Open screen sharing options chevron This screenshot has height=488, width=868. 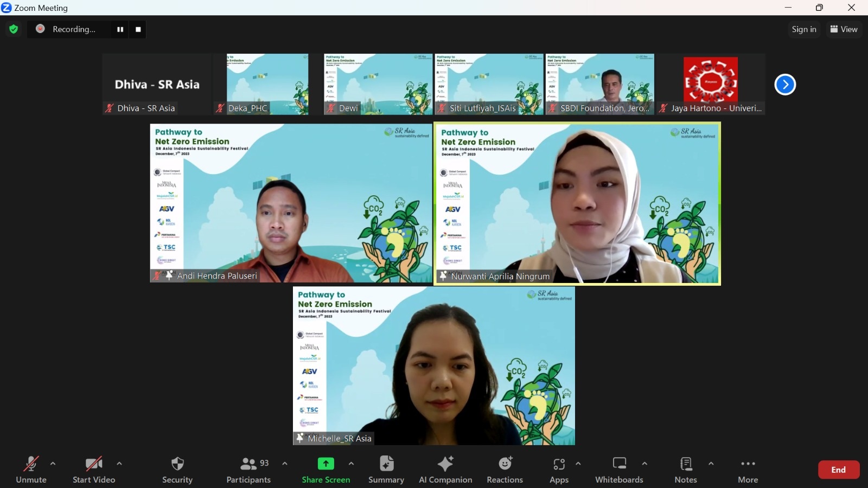point(352,464)
